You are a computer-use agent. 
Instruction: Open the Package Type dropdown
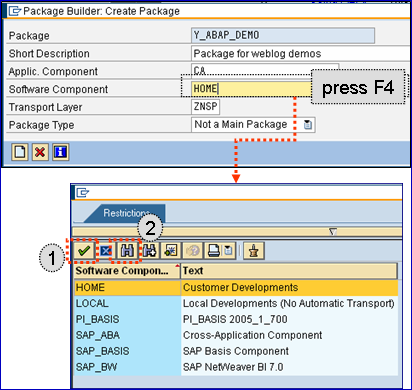pyautogui.click(x=308, y=125)
